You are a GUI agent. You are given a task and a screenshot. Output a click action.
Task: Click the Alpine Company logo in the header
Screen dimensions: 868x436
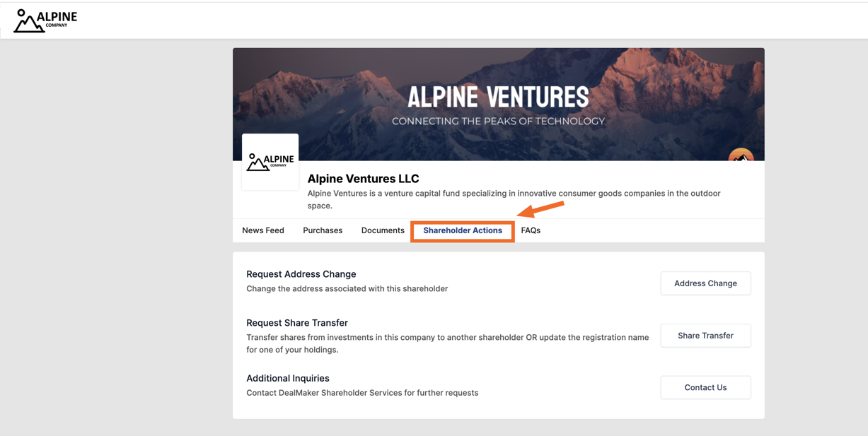[x=45, y=20]
